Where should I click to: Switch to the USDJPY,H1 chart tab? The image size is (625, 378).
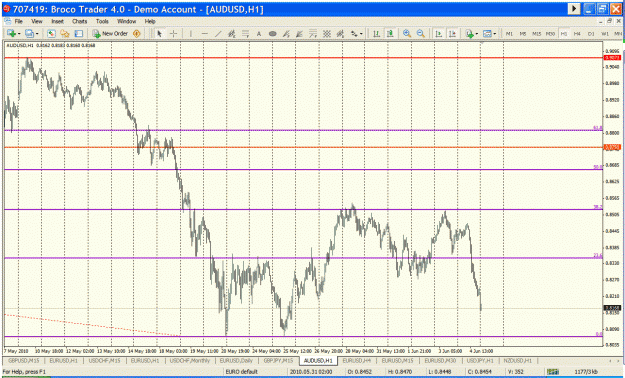[x=479, y=360]
